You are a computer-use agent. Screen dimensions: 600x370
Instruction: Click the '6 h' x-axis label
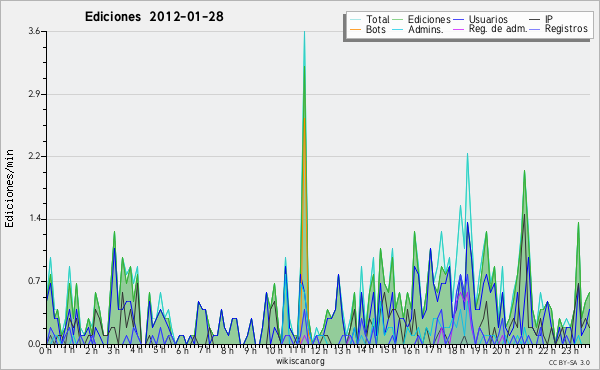[x=182, y=351]
